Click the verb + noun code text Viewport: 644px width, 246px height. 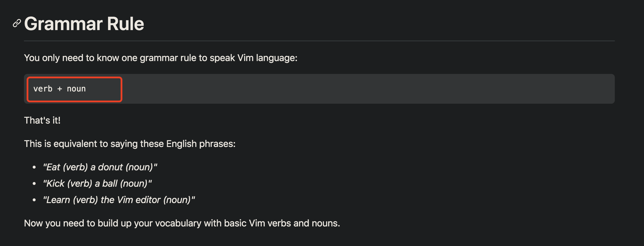point(60,89)
